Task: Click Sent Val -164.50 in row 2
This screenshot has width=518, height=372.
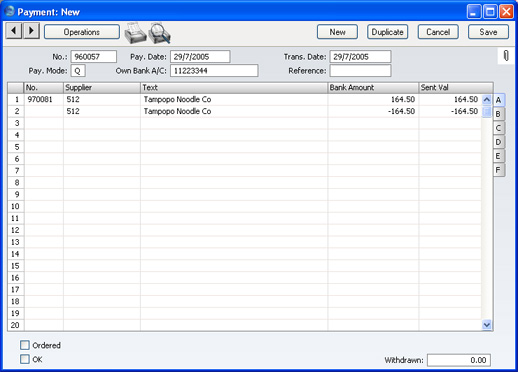Action: tap(450, 111)
